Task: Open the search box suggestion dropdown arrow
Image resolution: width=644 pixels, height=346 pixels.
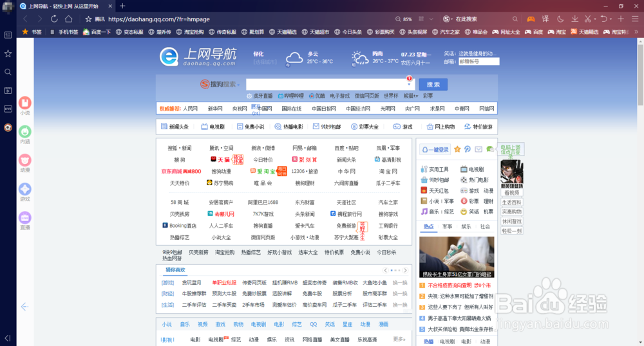Action: coord(409,85)
